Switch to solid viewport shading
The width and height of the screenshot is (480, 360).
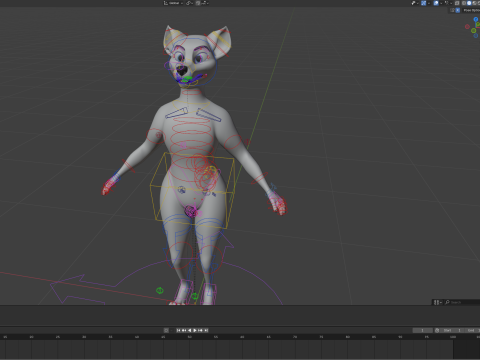pos(469,3)
